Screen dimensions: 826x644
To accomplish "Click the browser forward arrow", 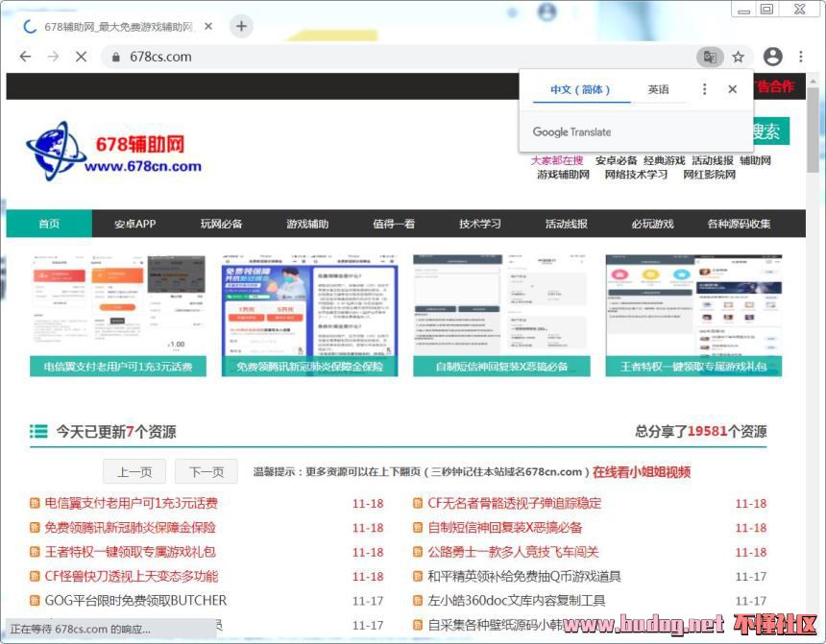I will point(53,57).
